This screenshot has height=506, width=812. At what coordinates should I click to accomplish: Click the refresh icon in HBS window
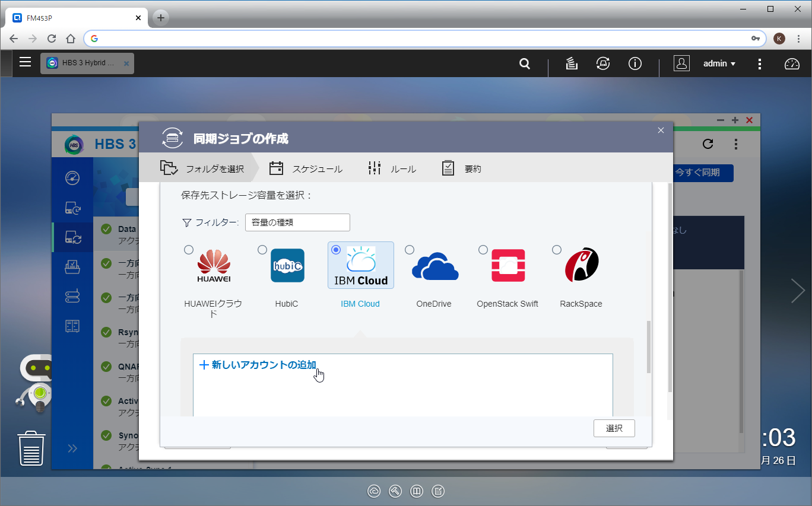click(x=707, y=144)
